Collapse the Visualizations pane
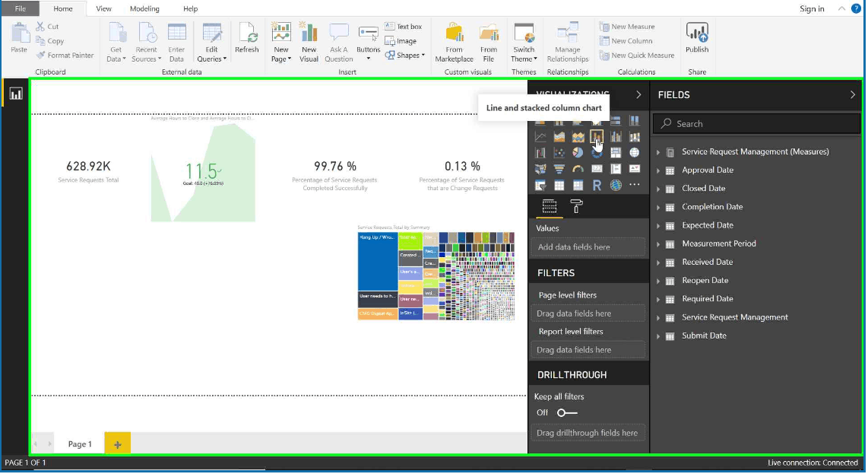This screenshot has height=474, width=868. (638, 95)
